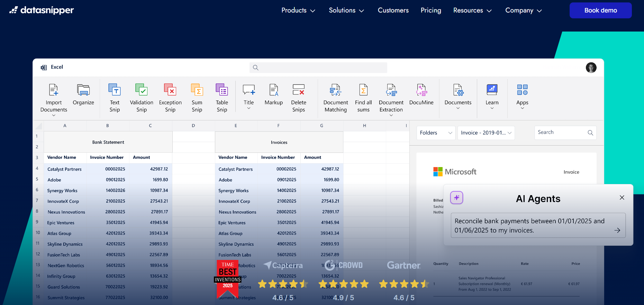
Task: Click the Bank Statement header cell
Action: pyautogui.click(x=108, y=142)
